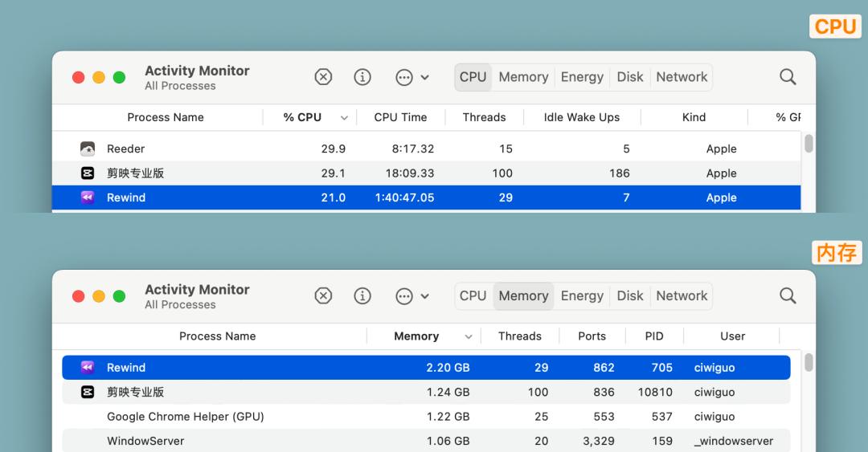Click CPU time value 8:17.32

[413, 149]
